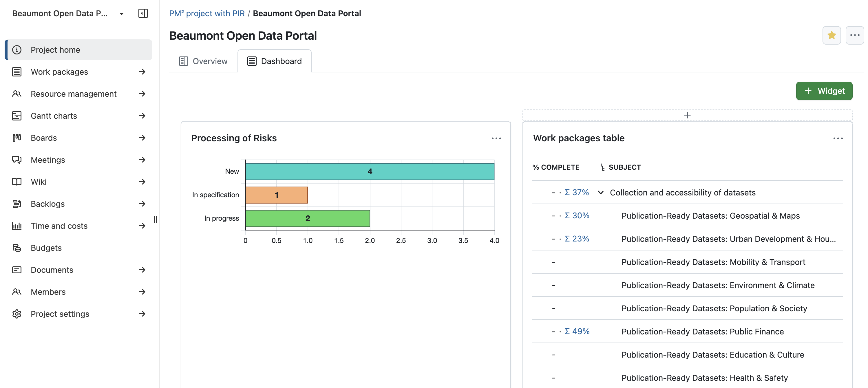The image size is (868, 388).
Task: Click the sidebar resize handle
Action: 155,219
